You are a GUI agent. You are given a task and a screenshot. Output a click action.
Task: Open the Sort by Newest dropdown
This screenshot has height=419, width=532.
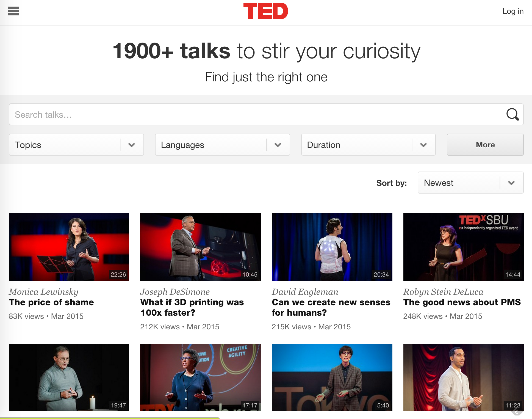(x=470, y=183)
